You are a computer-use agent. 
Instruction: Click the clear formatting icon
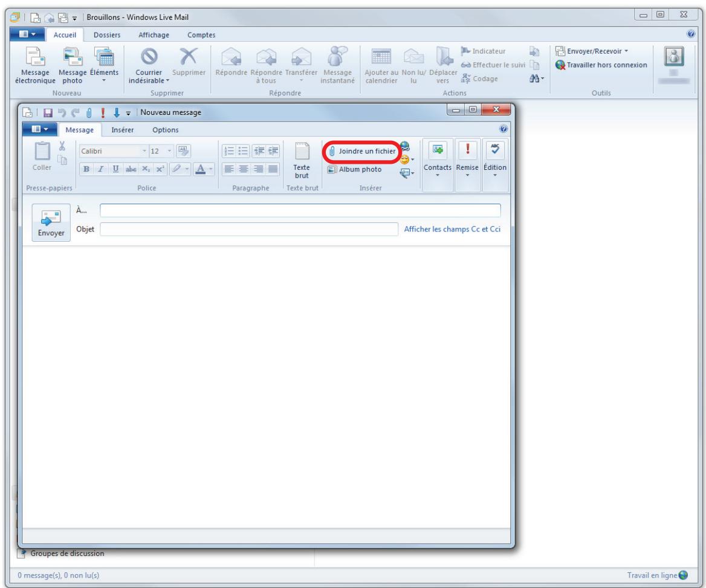pos(183,151)
